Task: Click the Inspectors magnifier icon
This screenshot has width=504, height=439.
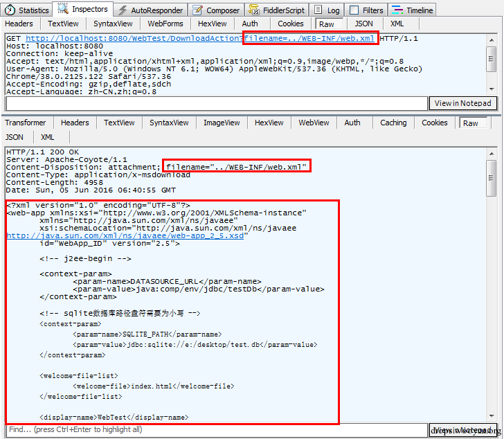Action: (x=63, y=8)
